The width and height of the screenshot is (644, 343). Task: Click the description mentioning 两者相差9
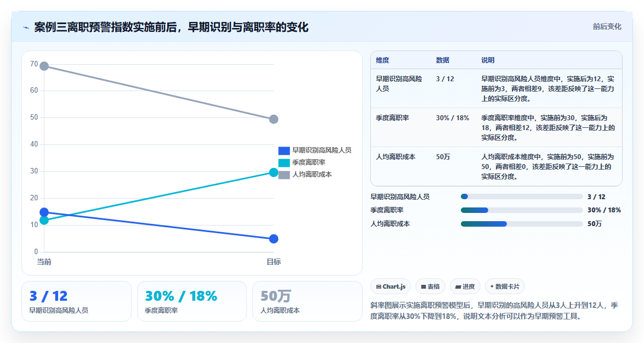coord(548,89)
